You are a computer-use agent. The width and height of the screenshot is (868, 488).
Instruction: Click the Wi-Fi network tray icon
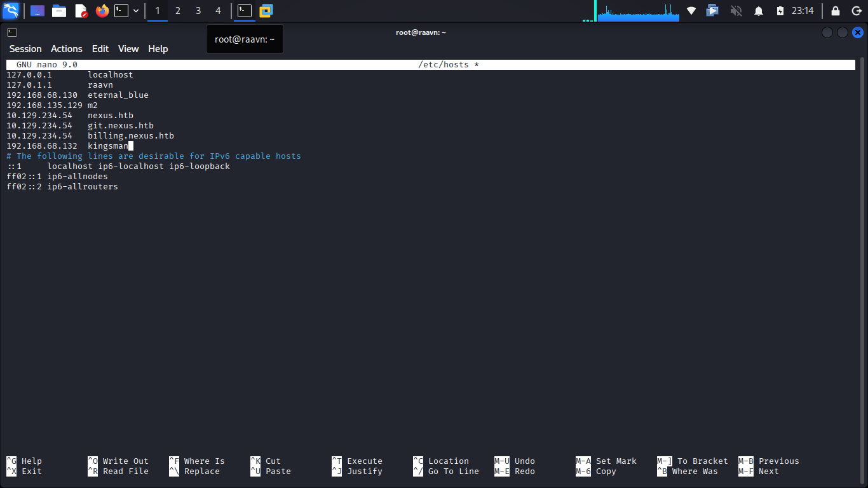pyautogui.click(x=691, y=11)
